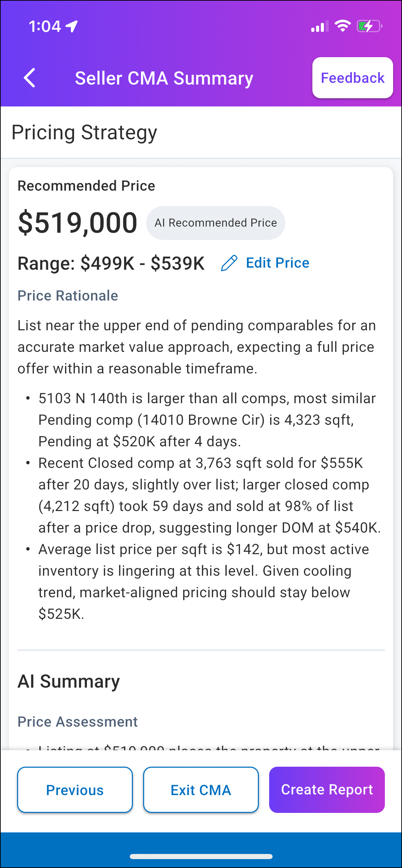This screenshot has width=402, height=868.
Task: Click the pencil edit icon
Action: pos(229,263)
